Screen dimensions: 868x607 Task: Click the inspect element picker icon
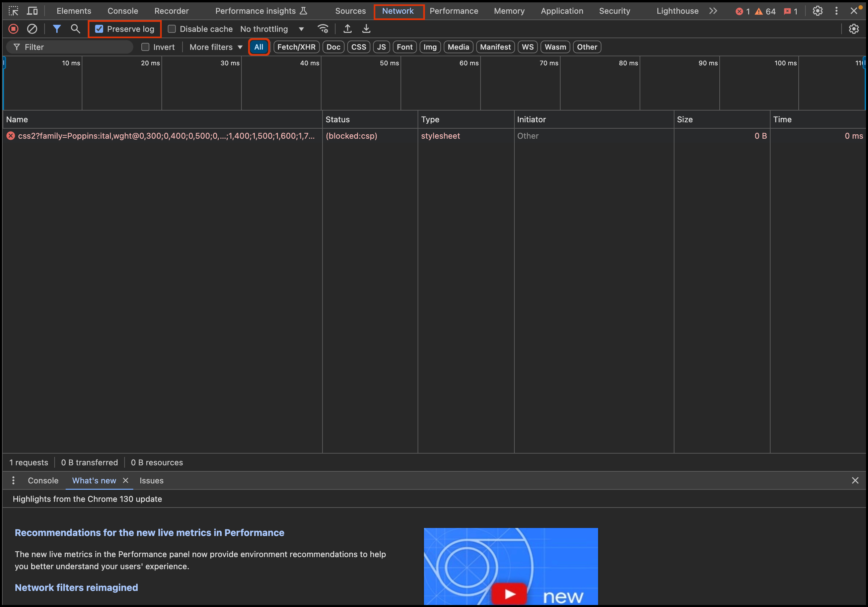(x=14, y=11)
